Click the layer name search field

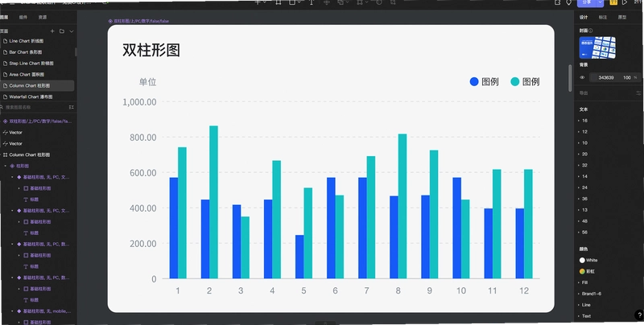(35, 107)
